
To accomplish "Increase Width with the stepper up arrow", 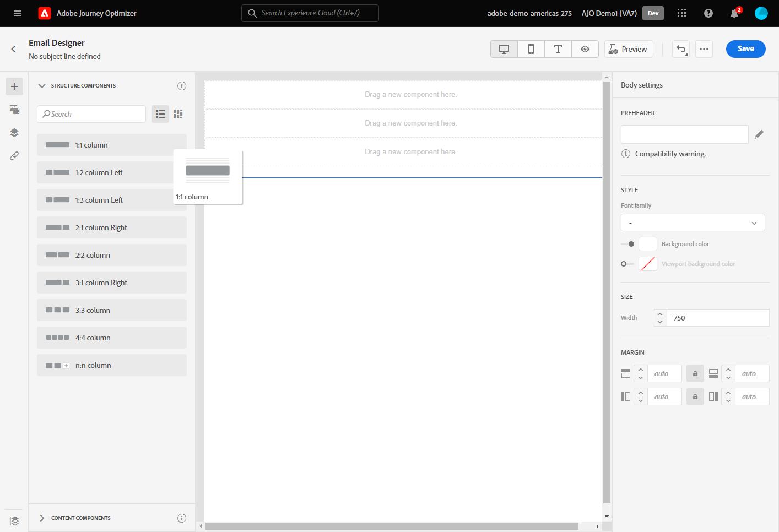I will coord(660,314).
